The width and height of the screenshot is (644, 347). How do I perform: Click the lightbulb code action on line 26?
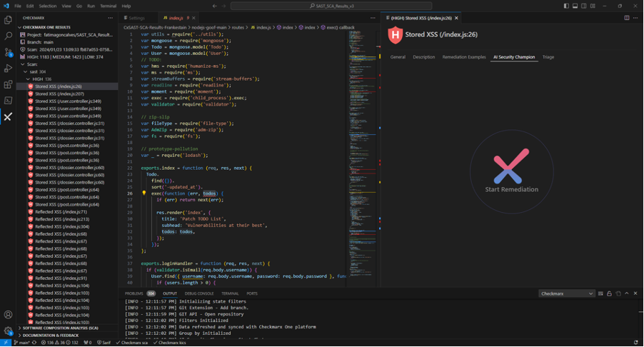pos(144,193)
